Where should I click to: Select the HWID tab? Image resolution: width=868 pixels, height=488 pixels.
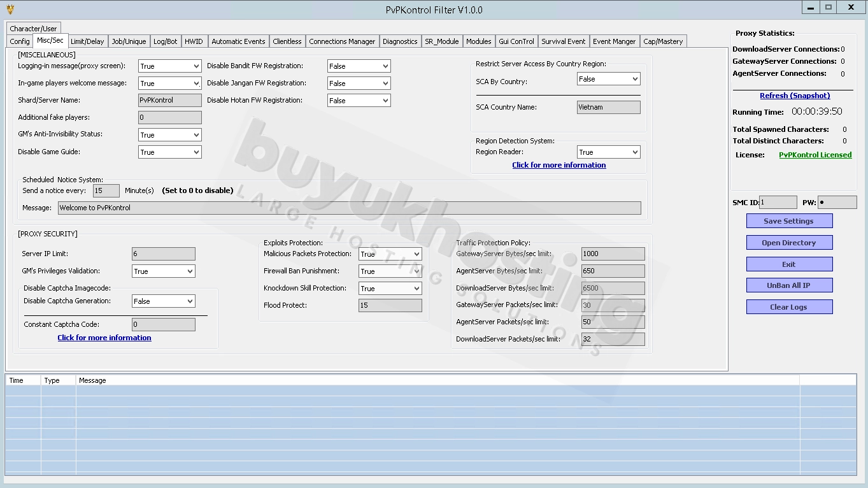pyautogui.click(x=194, y=41)
